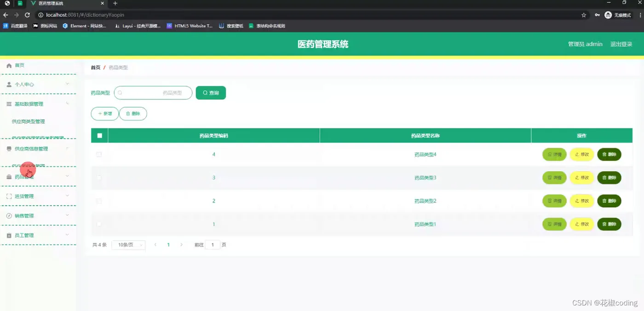Select page 1 in pagination
The image size is (644, 311).
pos(168,245)
